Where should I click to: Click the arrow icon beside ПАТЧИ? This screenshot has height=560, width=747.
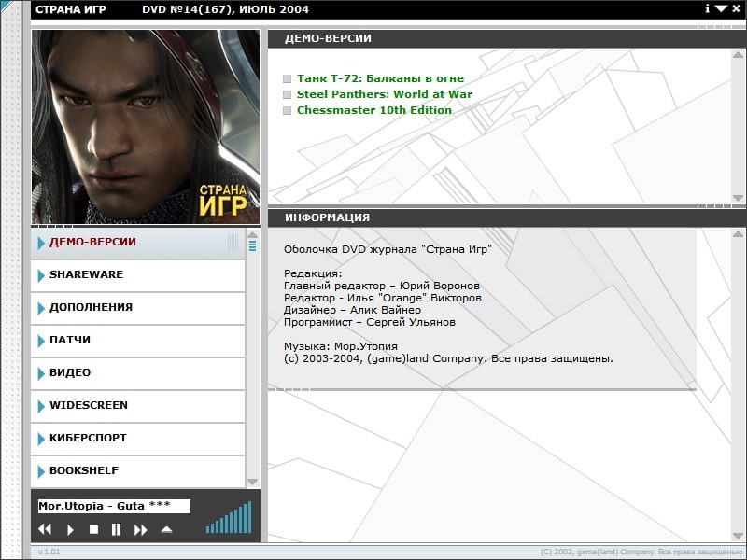(41, 341)
